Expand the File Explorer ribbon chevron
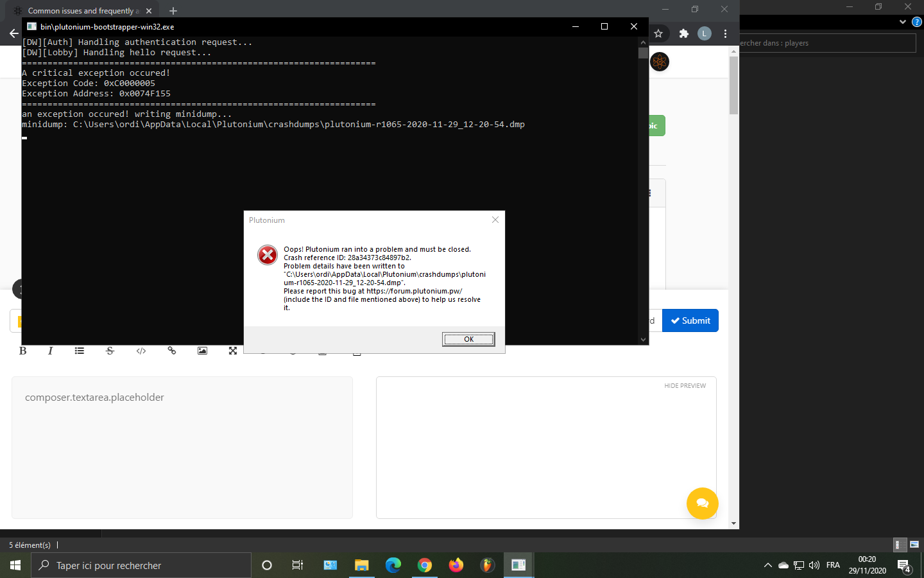Viewport: 924px width, 578px height. [x=903, y=22]
